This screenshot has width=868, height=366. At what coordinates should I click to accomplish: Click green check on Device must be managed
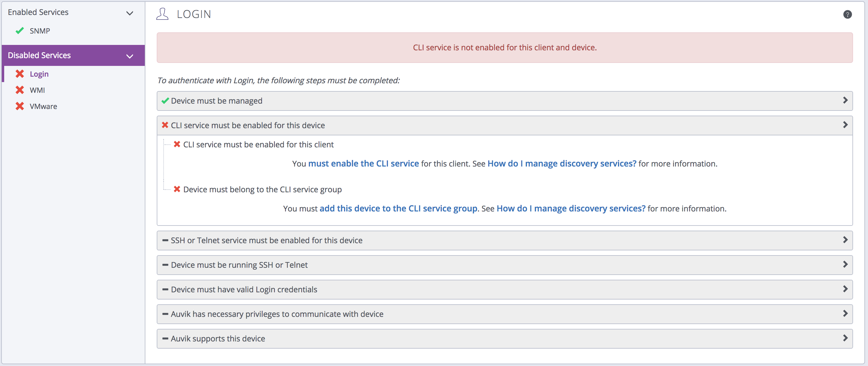(x=165, y=101)
